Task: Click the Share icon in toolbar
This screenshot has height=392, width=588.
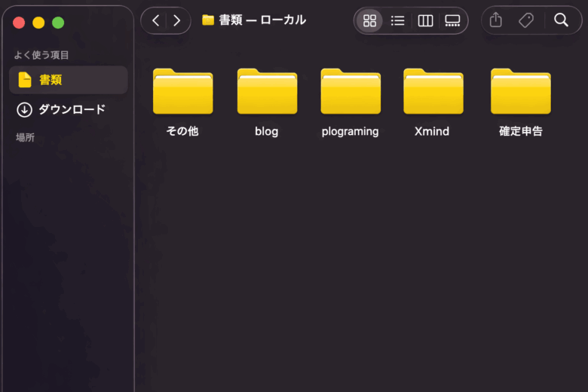Action: [495, 20]
